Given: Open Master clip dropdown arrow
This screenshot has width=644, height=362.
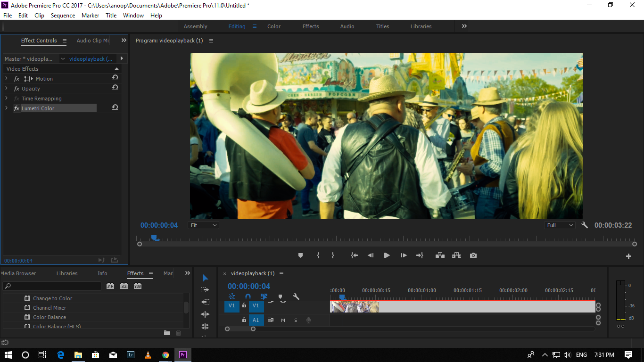Looking at the screenshot, I should click(x=63, y=59).
